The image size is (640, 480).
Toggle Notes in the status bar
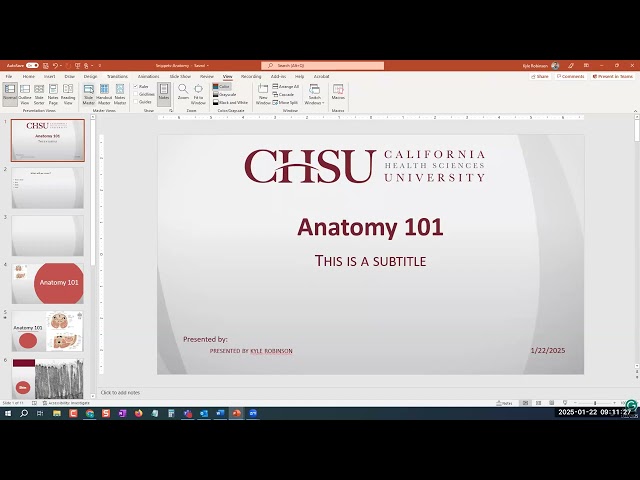click(504, 403)
